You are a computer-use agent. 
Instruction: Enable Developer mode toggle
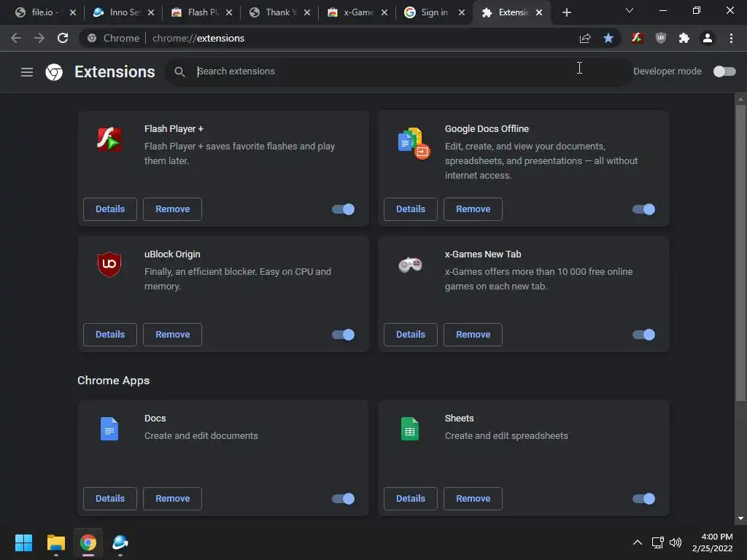724,71
